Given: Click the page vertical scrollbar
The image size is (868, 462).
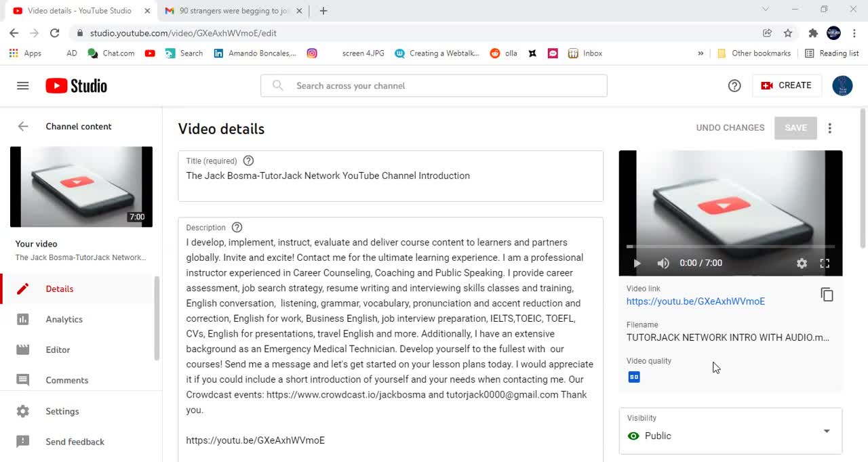Looking at the screenshot, I should pos(863,177).
